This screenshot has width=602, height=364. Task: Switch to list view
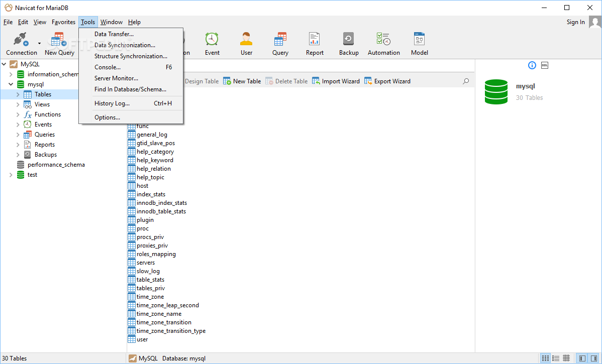556,358
